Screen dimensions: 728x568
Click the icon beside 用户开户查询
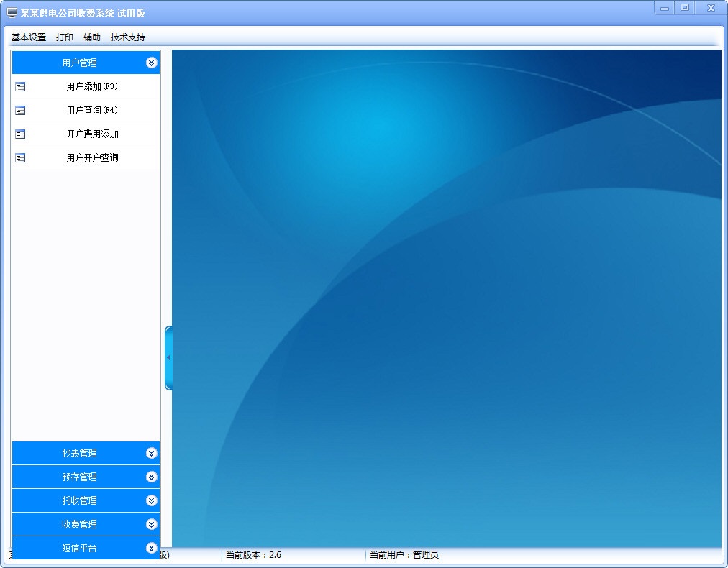(x=20, y=158)
